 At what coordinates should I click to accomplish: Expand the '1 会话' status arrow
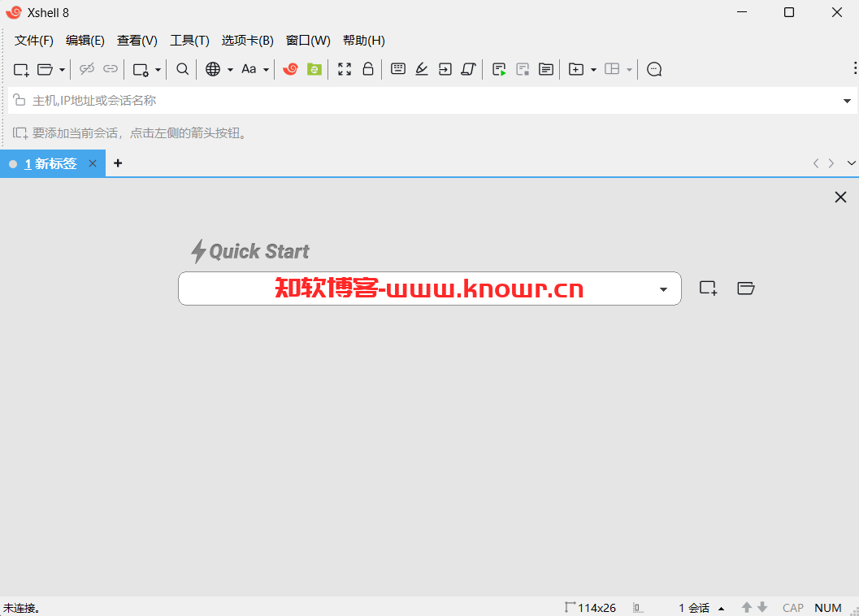722,609
